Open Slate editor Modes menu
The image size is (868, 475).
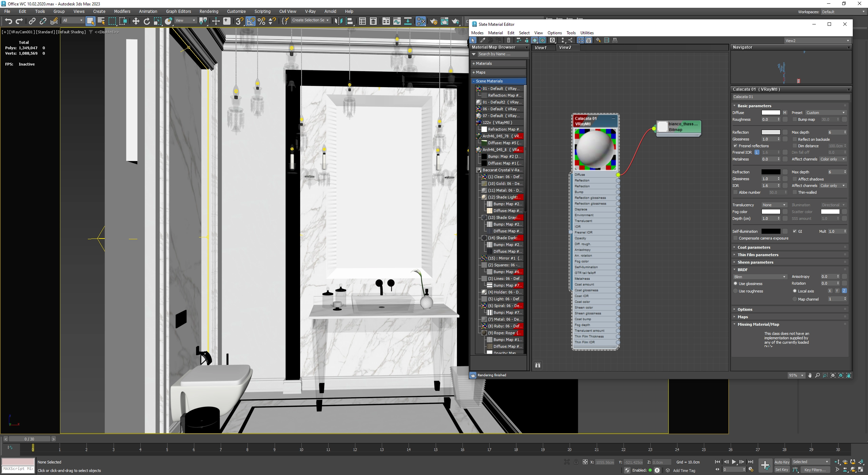point(477,33)
